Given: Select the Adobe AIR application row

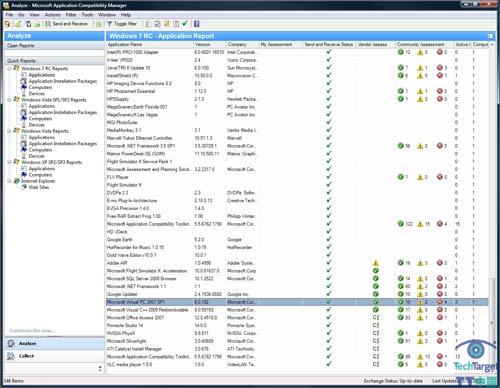Looking at the screenshot, I should 297,263.
